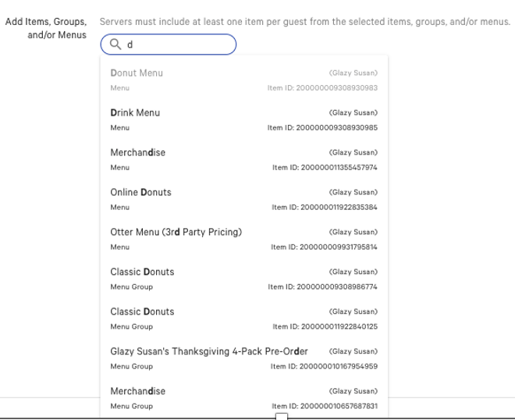The image size is (515, 420).
Task: Pick the Online Donuts menu result
Action: pyautogui.click(x=140, y=193)
